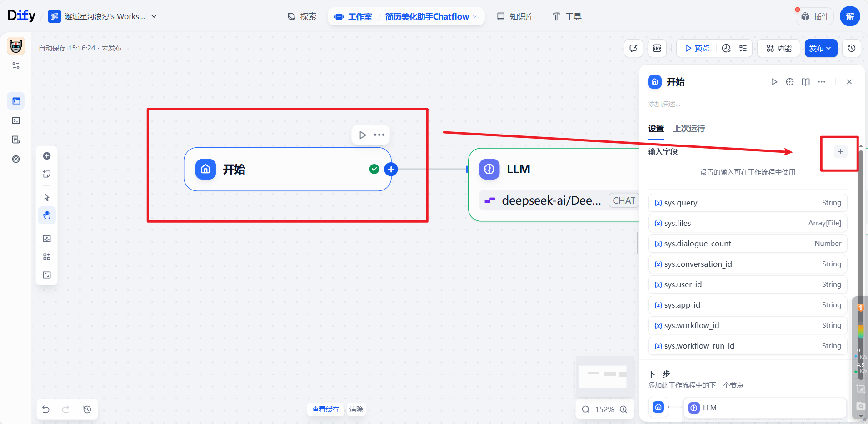Image resolution: width=868 pixels, height=424 pixels.
Task: Click the ENV environment variables icon
Action: point(657,48)
